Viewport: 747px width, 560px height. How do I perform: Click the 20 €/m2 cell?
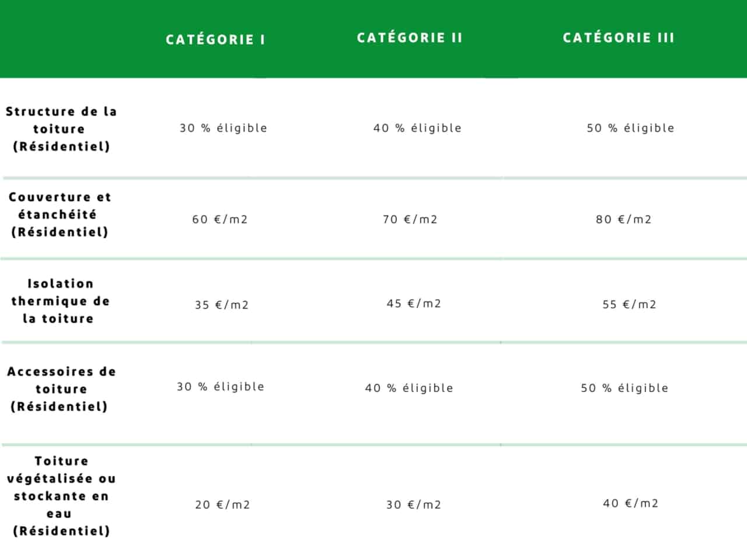pyautogui.click(x=222, y=505)
